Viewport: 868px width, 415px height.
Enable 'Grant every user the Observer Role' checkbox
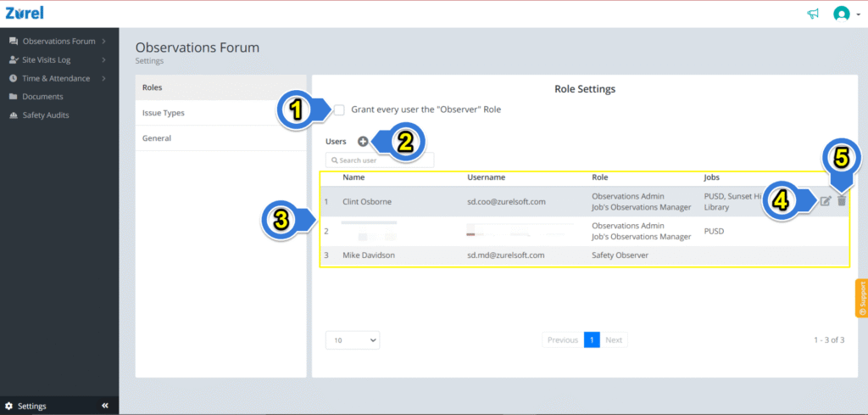pyautogui.click(x=339, y=109)
